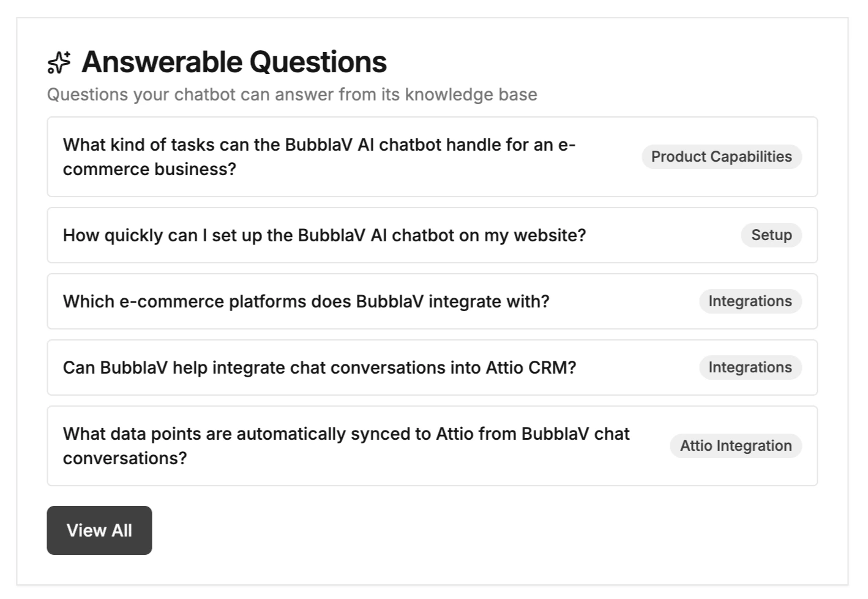This screenshot has height=599, width=868.
Task: Click the knowledge base subtitle text
Action: coord(293,94)
